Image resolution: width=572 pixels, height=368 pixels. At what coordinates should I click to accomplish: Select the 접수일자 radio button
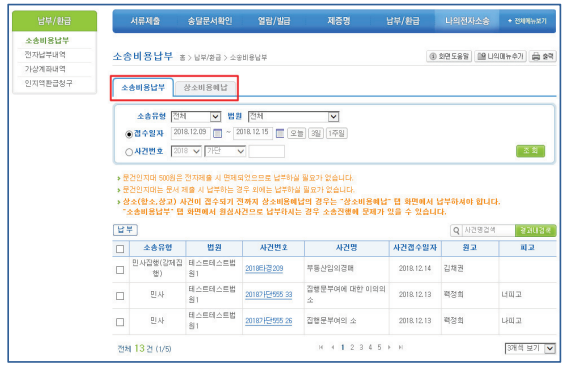click(129, 134)
